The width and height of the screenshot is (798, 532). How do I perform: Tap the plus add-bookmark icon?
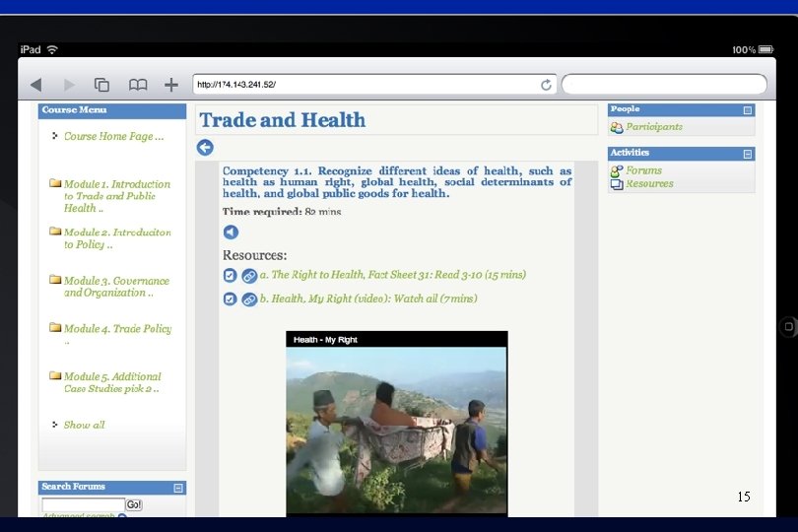(x=171, y=85)
